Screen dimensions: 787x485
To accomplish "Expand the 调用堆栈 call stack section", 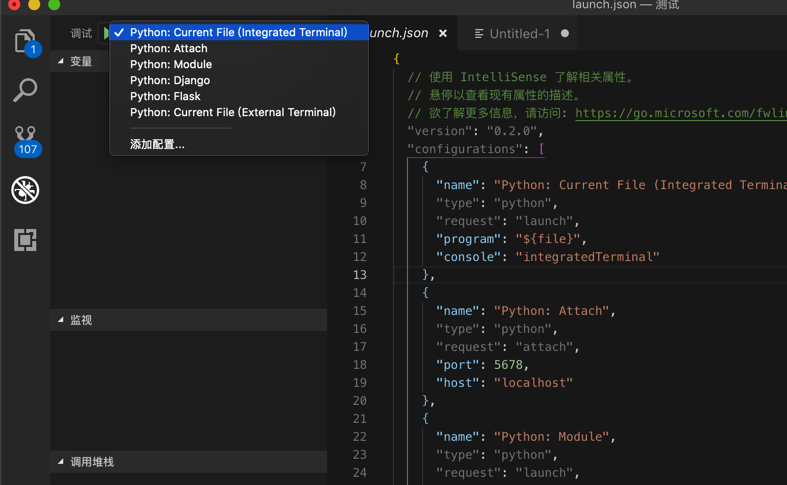I will click(x=91, y=462).
